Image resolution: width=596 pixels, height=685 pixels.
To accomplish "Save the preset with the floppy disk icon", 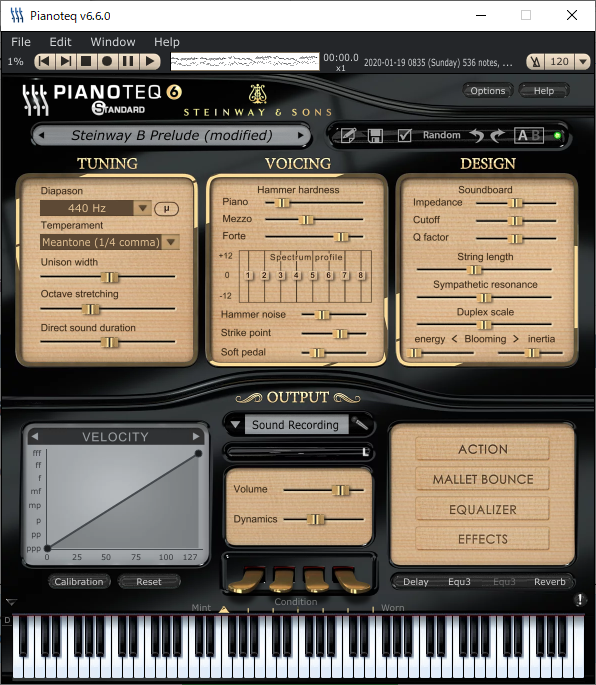I will [375, 135].
